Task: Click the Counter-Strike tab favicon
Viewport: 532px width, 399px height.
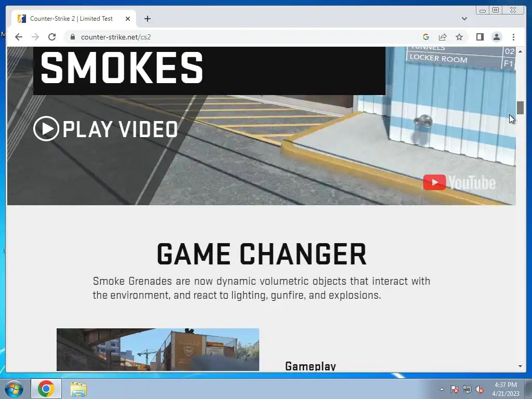Action: 22,19
